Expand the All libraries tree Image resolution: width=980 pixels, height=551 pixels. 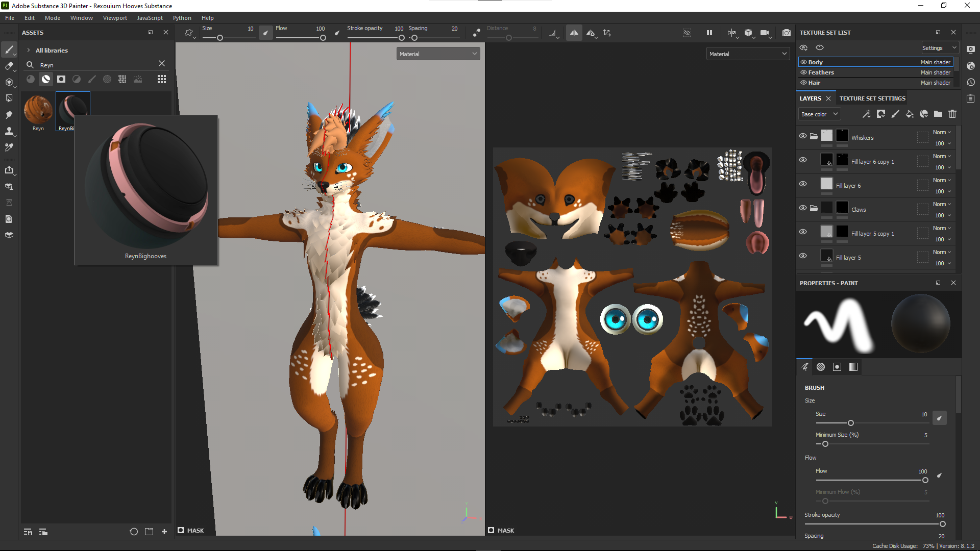[29, 51]
